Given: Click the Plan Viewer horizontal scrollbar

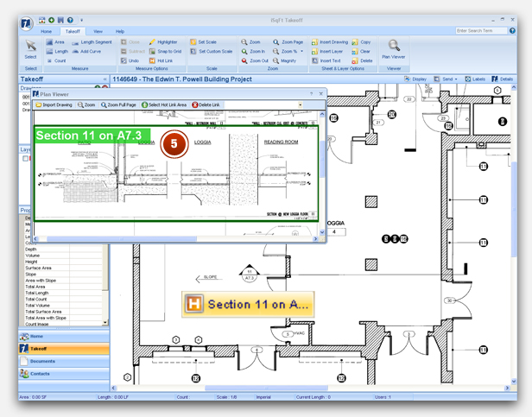Looking at the screenshot, I should click(x=122, y=239).
